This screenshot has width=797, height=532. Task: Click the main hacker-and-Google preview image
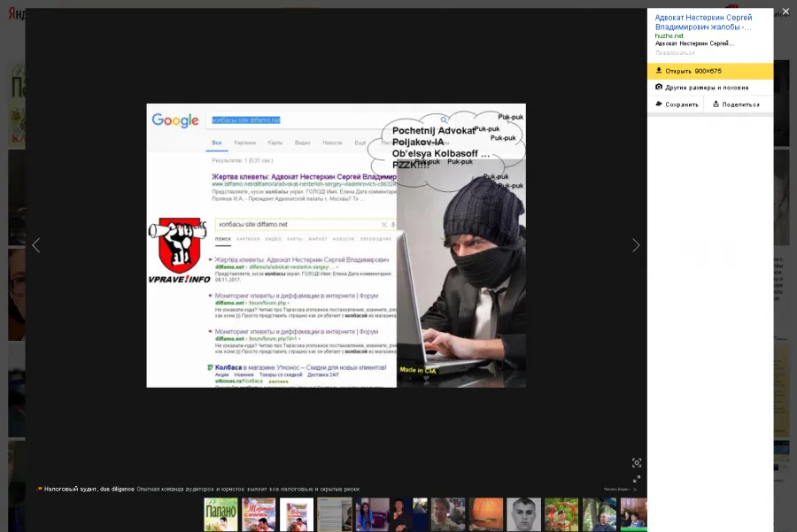(x=336, y=245)
